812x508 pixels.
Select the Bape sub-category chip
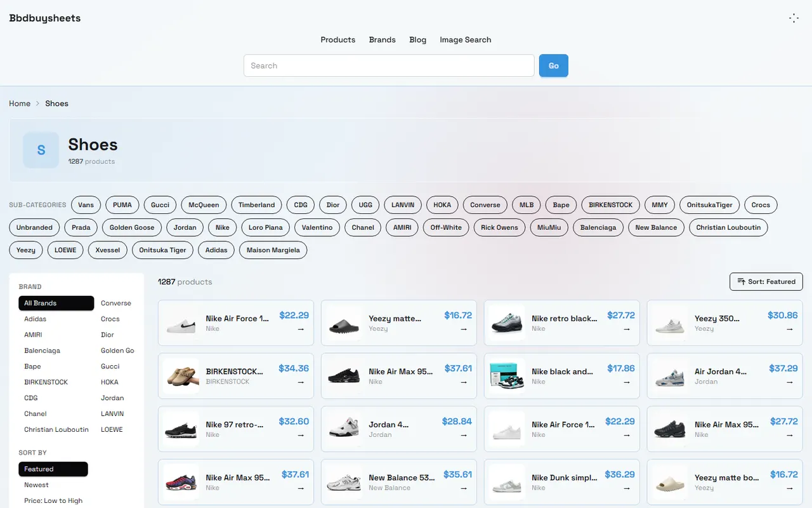tap(561, 205)
